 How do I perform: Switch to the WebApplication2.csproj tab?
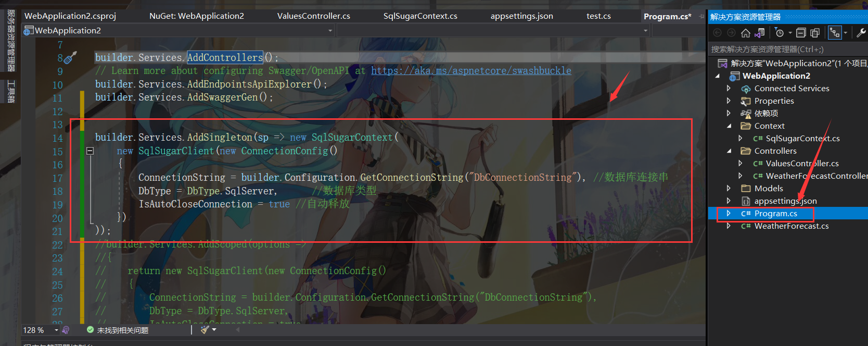(x=70, y=16)
